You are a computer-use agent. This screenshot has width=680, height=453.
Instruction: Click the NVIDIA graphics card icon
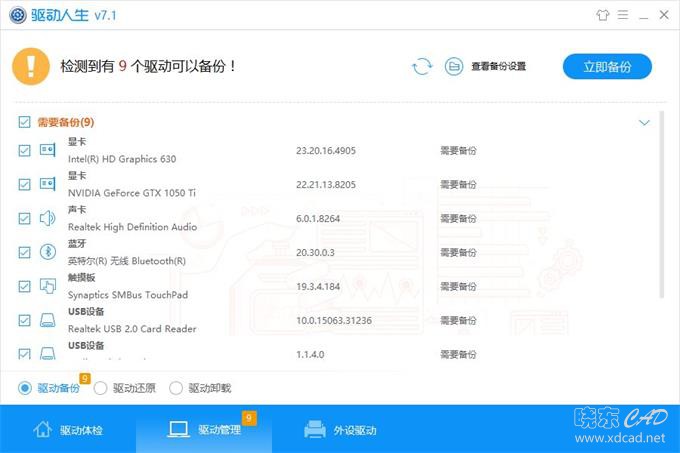pos(48,184)
